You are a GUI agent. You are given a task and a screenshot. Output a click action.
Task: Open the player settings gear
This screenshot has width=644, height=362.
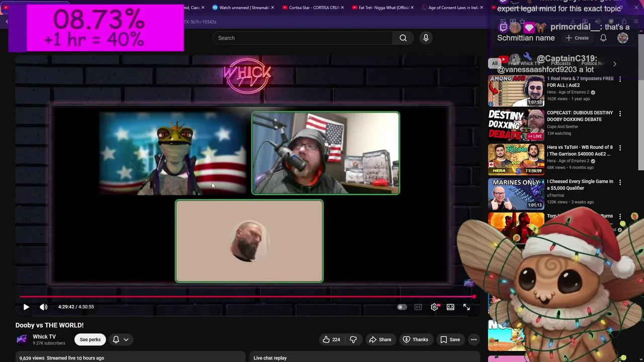pyautogui.click(x=434, y=307)
